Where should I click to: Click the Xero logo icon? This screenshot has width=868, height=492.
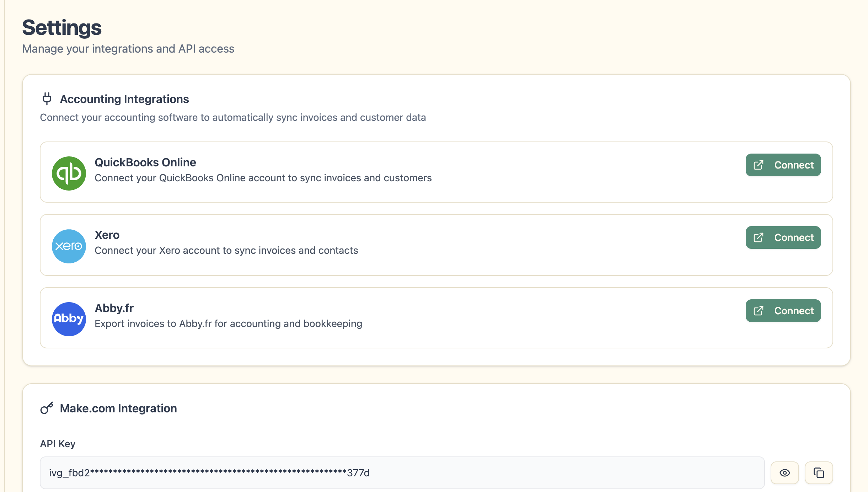pyautogui.click(x=69, y=246)
